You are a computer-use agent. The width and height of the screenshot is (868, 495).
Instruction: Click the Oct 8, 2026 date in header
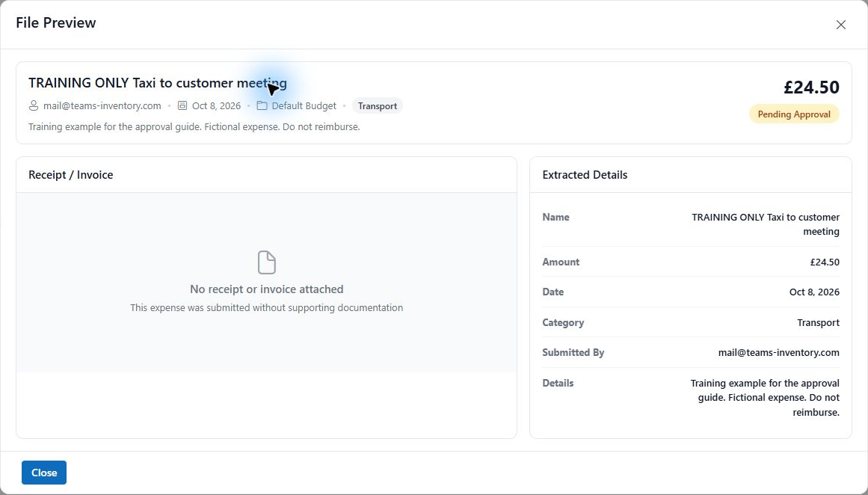(x=217, y=105)
